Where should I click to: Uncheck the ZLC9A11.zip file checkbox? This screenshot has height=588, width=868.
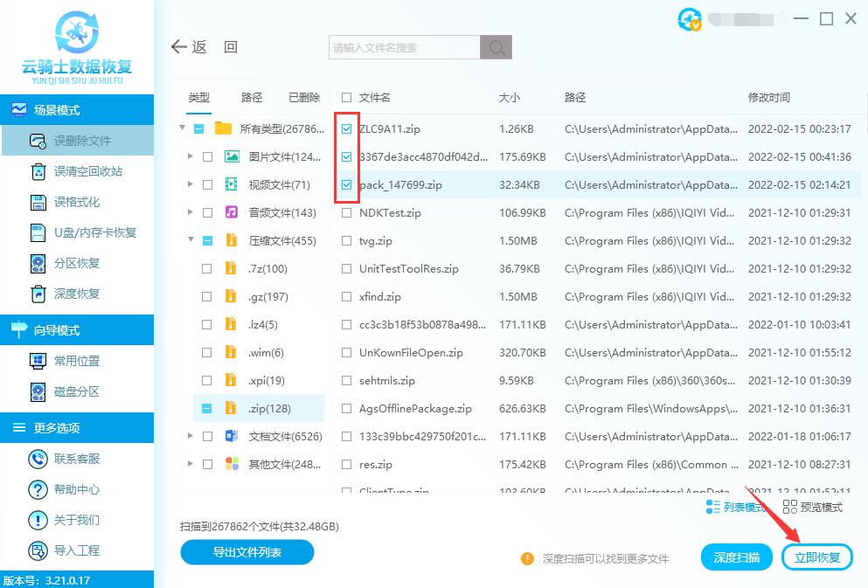(346, 129)
